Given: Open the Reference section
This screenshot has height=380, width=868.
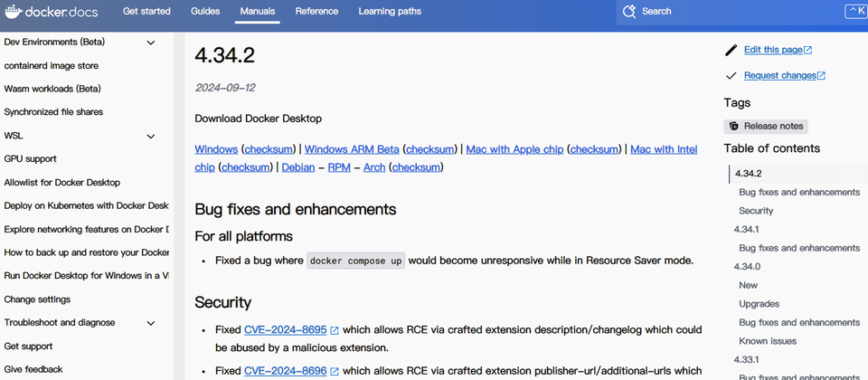Looking at the screenshot, I should pyautogui.click(x=316, y=11).
